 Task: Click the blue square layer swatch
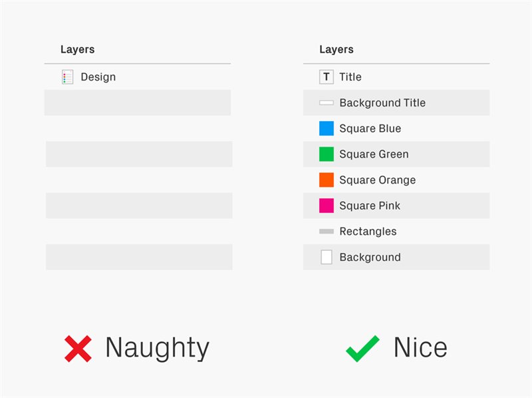(x=327, y=128)
